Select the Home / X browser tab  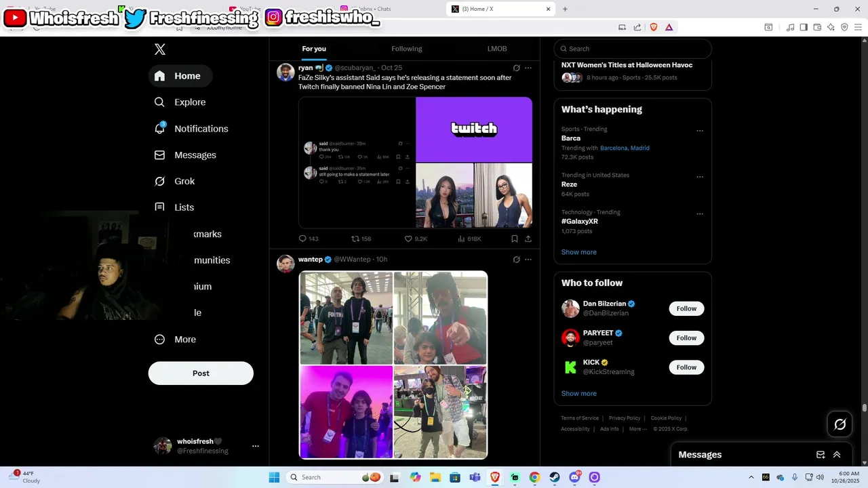(x=501, y=9)
